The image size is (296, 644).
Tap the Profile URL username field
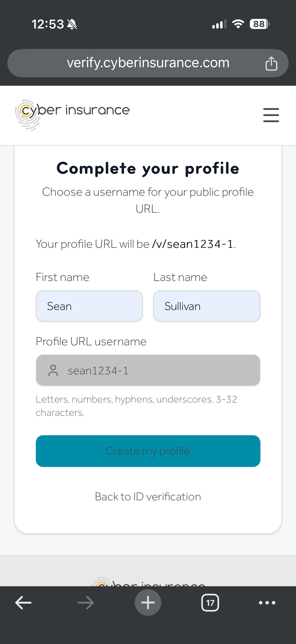tap(148, 370)
